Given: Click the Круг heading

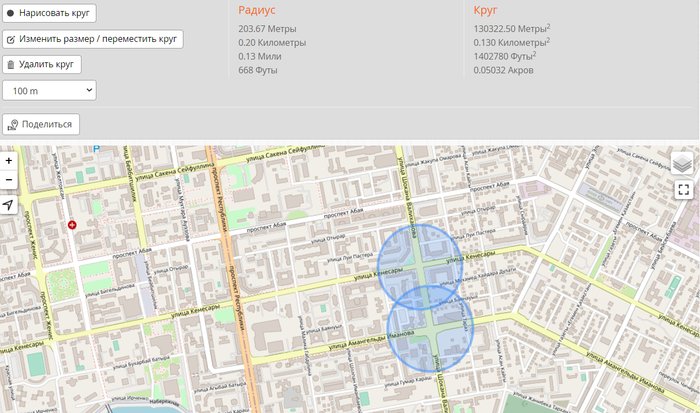Looking at the screenshot, I should [x=485, y=10].
